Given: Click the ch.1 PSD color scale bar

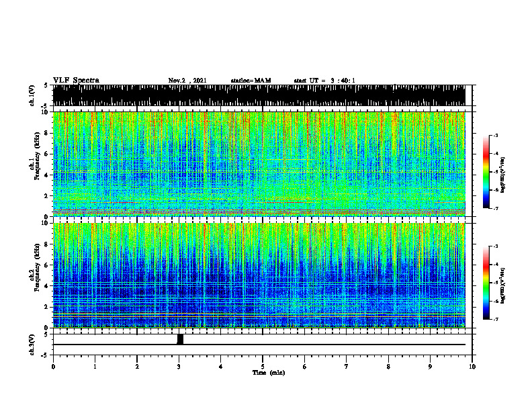Looking at the screenshot, I should tap(486, 172).
